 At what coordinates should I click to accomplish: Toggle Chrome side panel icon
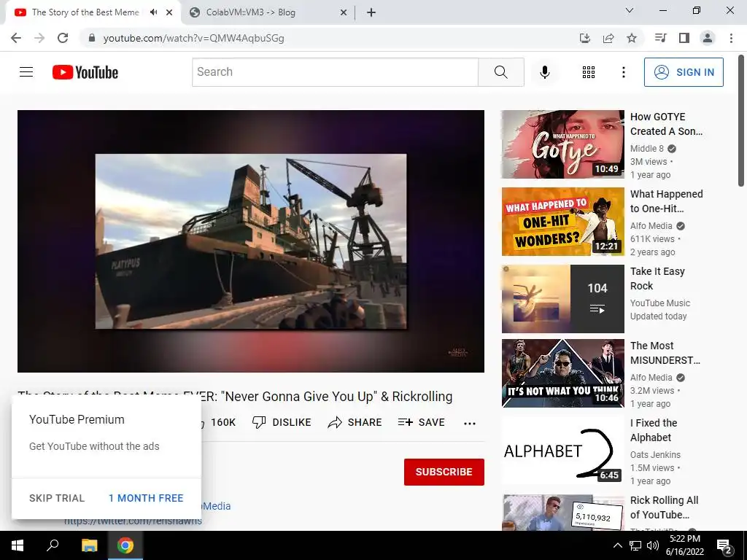tap(684, 38)
